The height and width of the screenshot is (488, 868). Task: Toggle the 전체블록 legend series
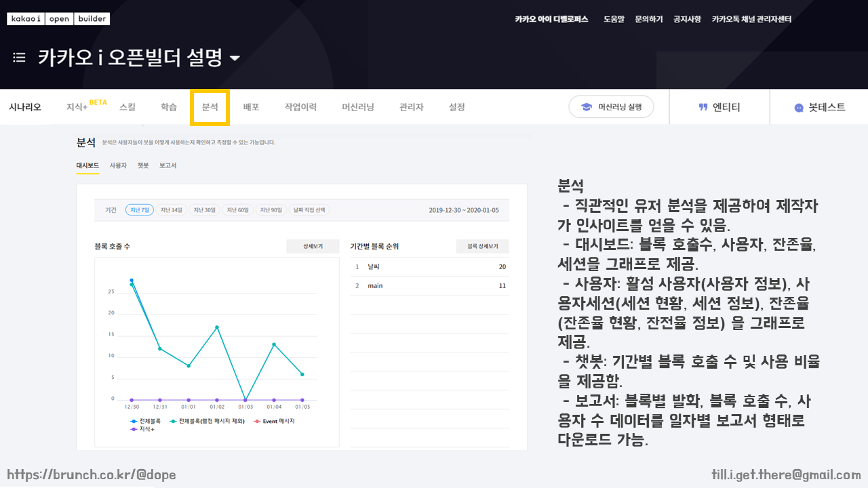[x=144, y=421]
